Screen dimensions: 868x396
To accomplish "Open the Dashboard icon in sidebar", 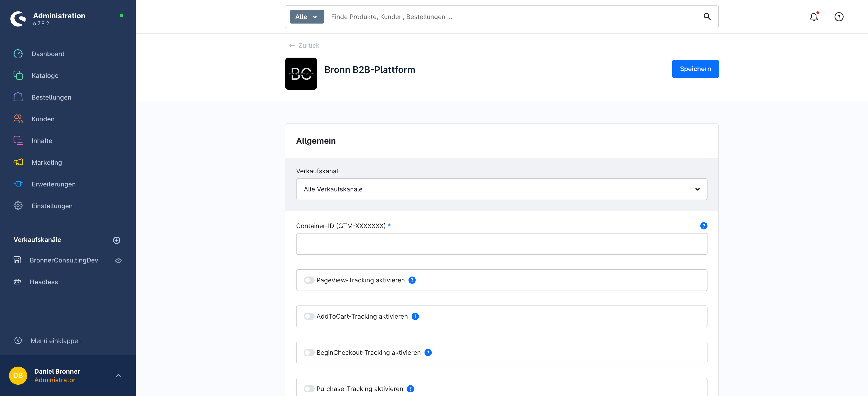I will 18,54.
